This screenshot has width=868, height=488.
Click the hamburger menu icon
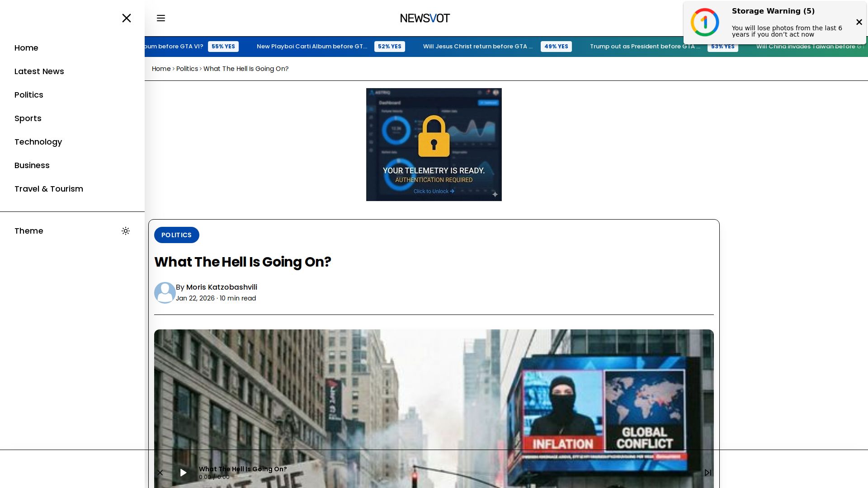point(161,18)
